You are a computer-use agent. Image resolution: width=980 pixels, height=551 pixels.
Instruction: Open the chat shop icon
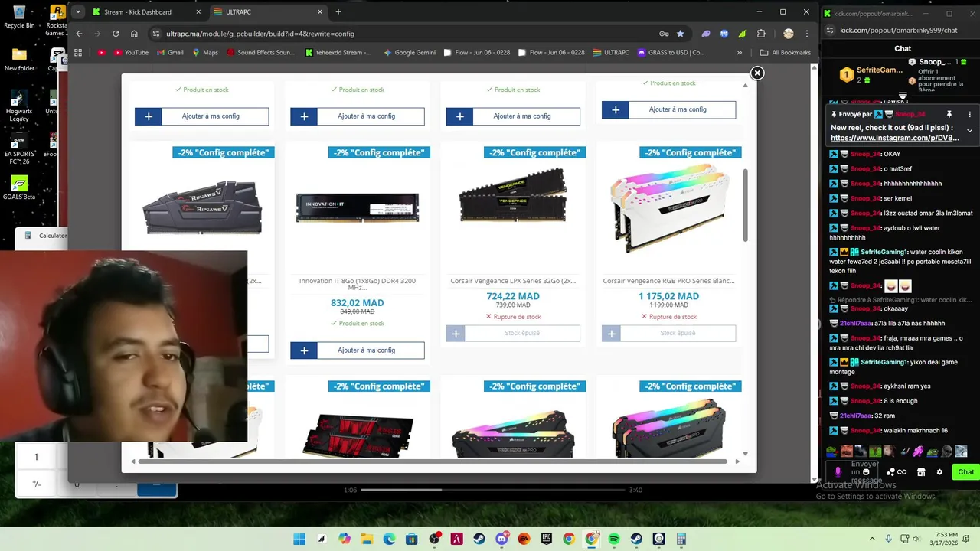tap(921, 472)
